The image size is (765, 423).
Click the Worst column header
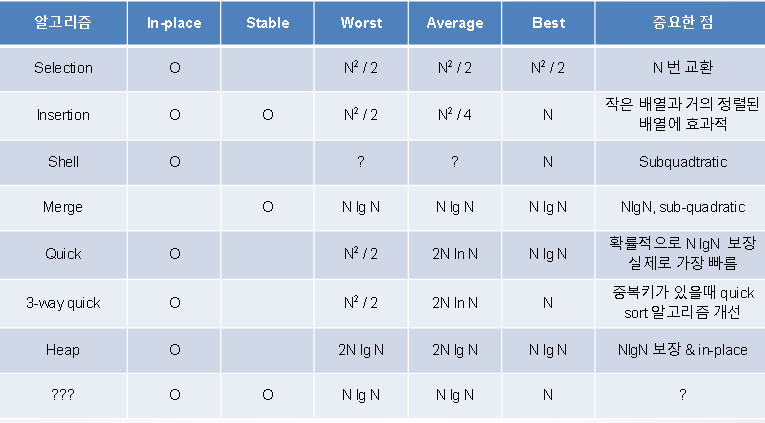click(x=361, y=23)
